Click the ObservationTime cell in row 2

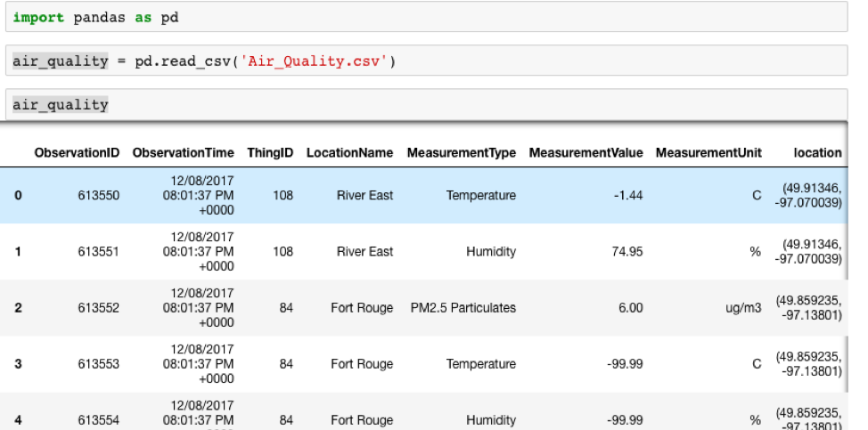198,308
